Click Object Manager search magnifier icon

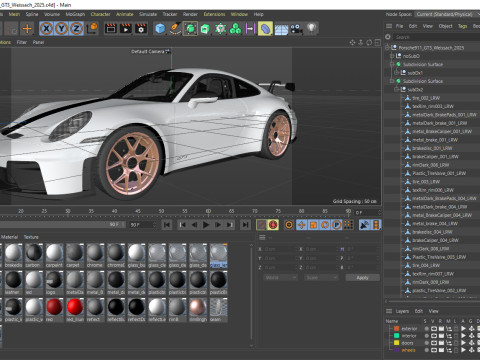click(x=388, y=37)
